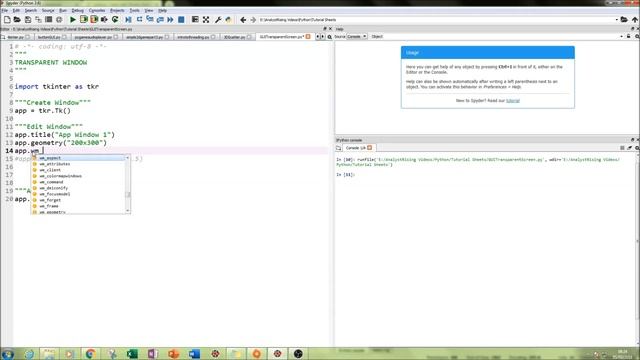Viewport: 640px width, 360px height.
Task: Step return debug icon
Action: (160, 20)
